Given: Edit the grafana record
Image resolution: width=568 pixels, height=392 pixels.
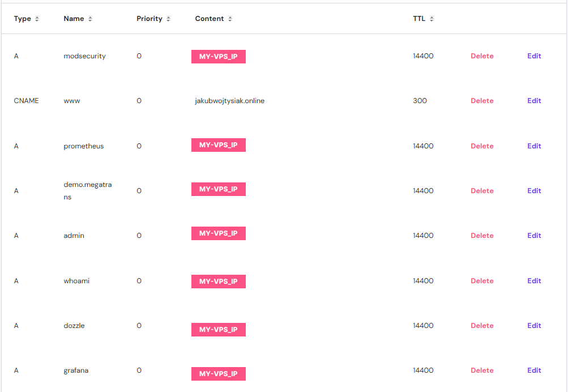Looking at the screenshot, I should coord(534,370).
